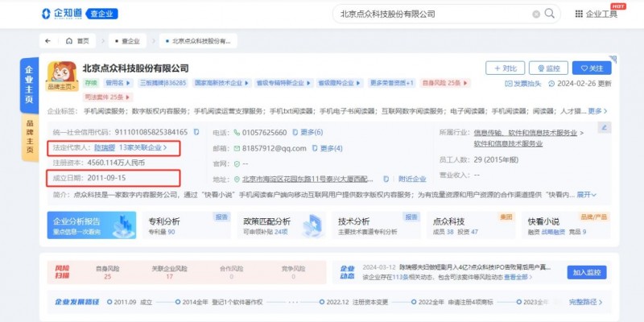Open the 北京点众科技股份有... breadcrumb tab
644x322 pixels.
click(x=198, y=41)
